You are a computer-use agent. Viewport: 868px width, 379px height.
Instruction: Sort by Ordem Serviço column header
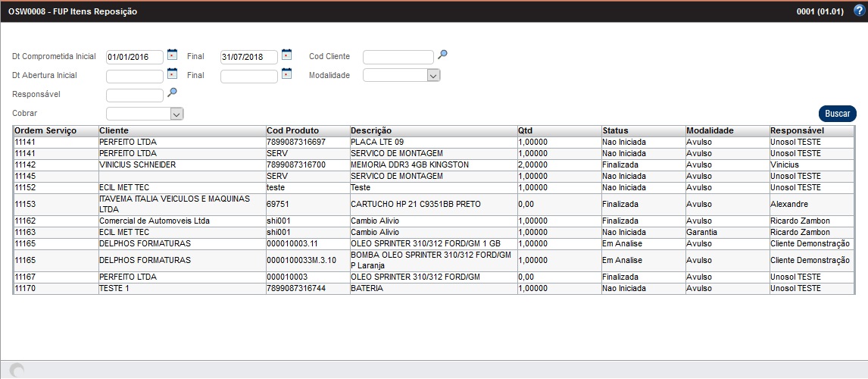45,130
